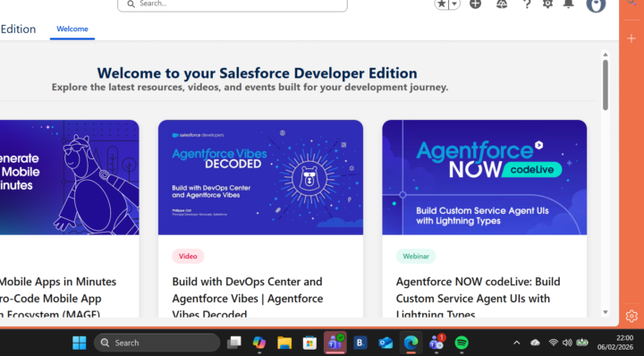Open Outlook from the taskbar
644x356 pixels.
[x=386, y=343]
